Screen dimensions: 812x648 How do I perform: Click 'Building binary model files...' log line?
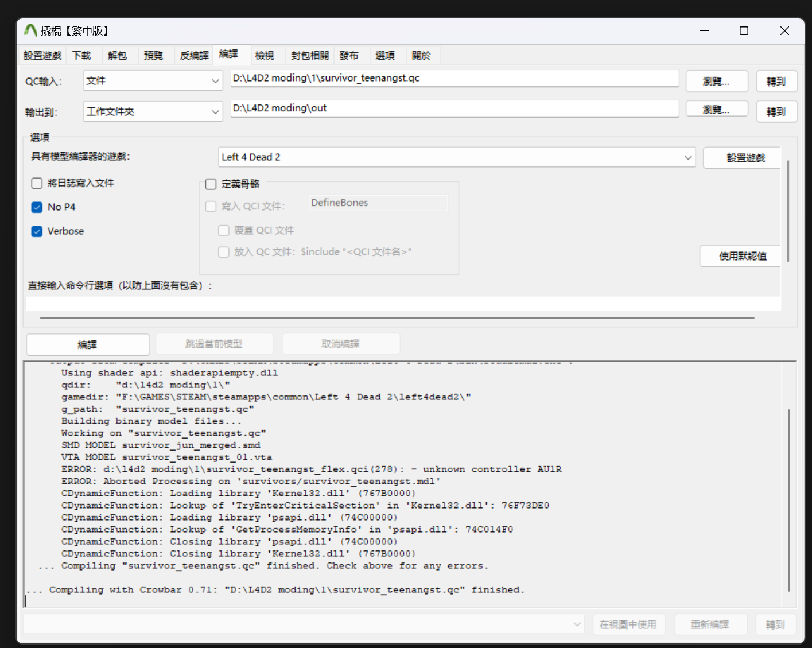click(151, 421)
